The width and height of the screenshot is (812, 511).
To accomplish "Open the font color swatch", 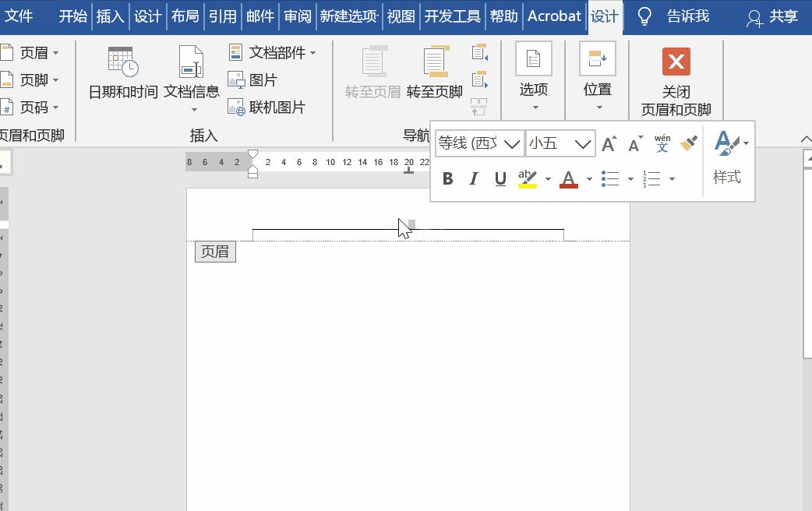I will pyautogui.click(x=570, y=178).
